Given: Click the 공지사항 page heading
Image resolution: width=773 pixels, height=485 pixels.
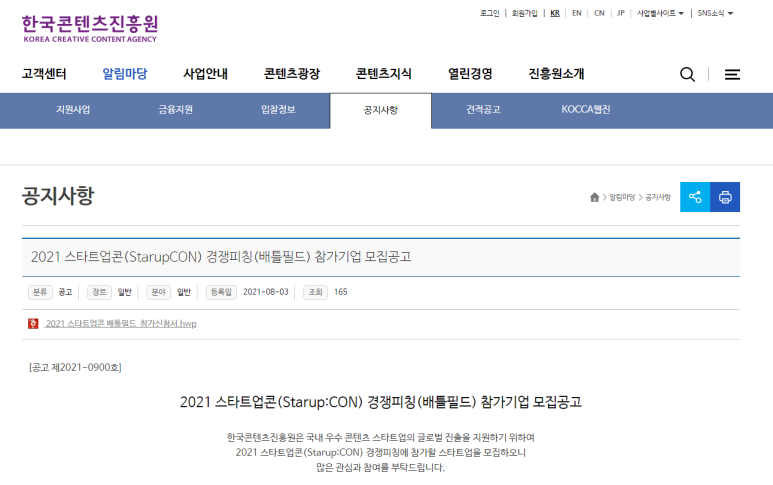Looking at the screenshot, I should 58,196.
